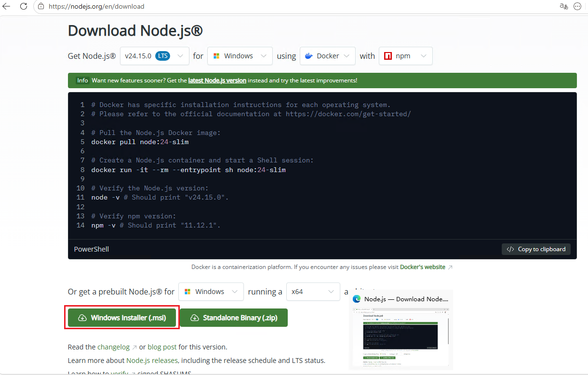
Task: Expand the v24.15.0 LTS version dropdown
Action: 154,56
